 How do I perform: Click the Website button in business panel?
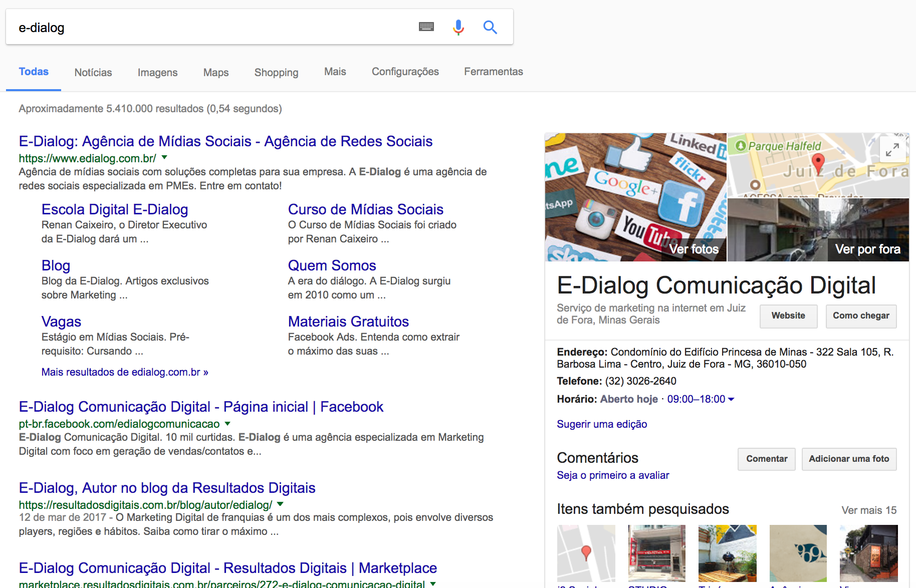pos(788,316)
